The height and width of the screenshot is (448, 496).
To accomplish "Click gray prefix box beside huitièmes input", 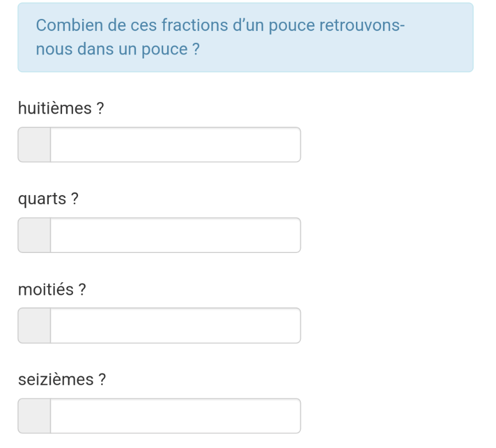I will (x=34, y=145).
